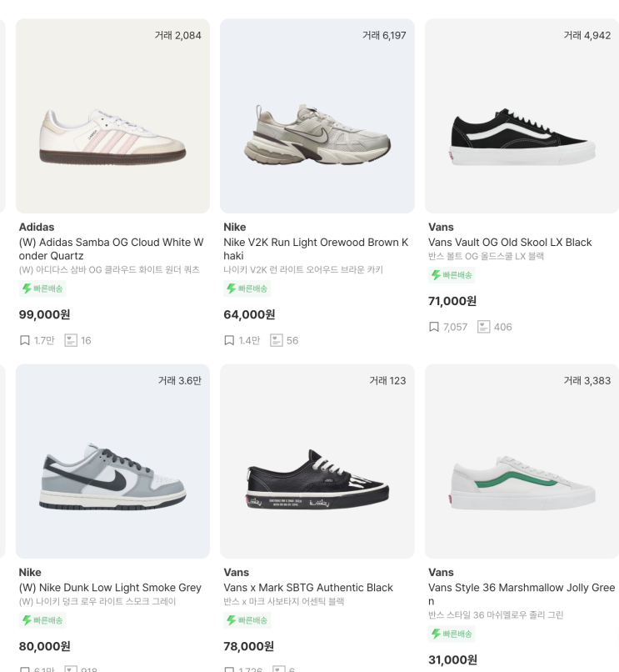Open reviews icon for Nike V2K Run

(277, 340)
